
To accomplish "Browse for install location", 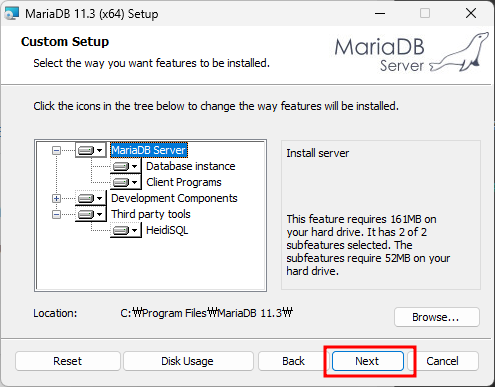I will pyautogui.click(x=437, y=317).
